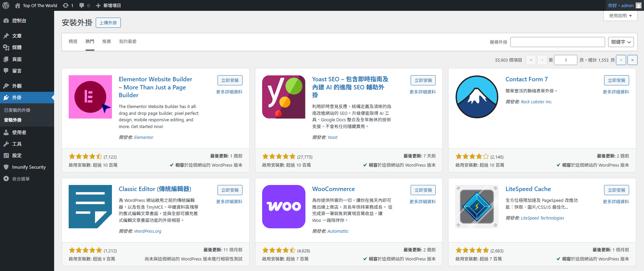View more details for Elementor

click(x=229, y=92)
